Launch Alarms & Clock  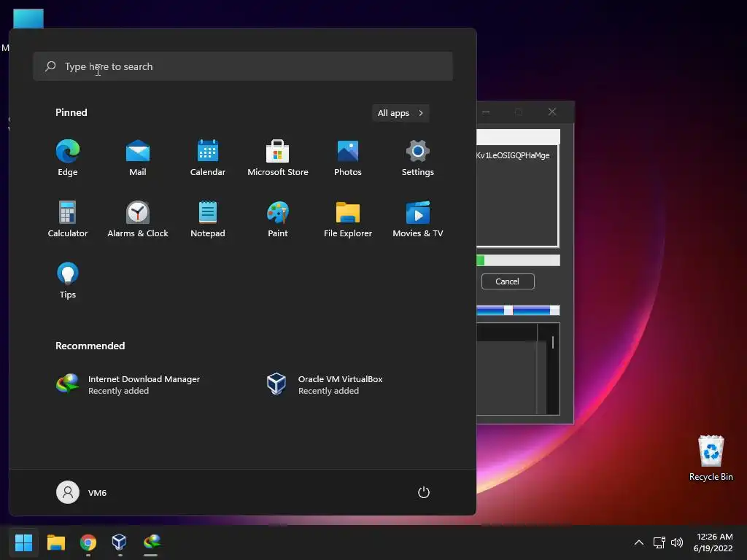tap(138, 219)
